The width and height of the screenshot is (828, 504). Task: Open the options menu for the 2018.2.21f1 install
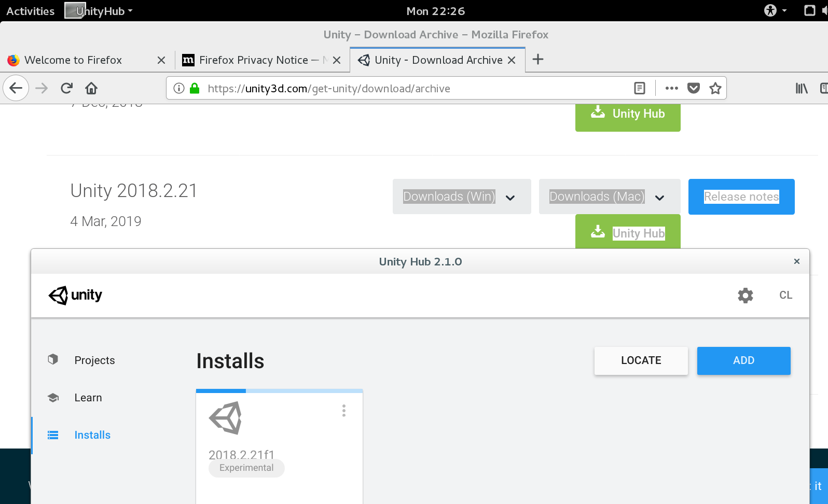[x=343, y=411]
